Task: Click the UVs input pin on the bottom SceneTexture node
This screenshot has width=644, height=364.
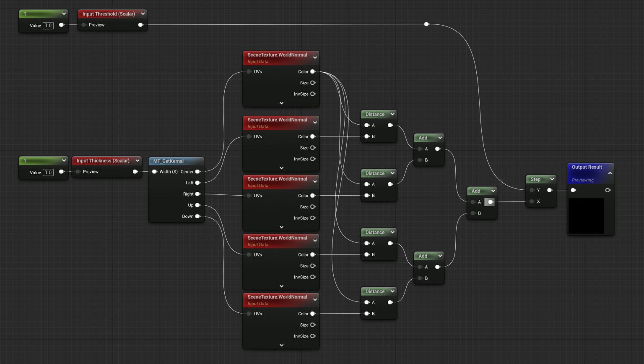Action: point(249,314)
